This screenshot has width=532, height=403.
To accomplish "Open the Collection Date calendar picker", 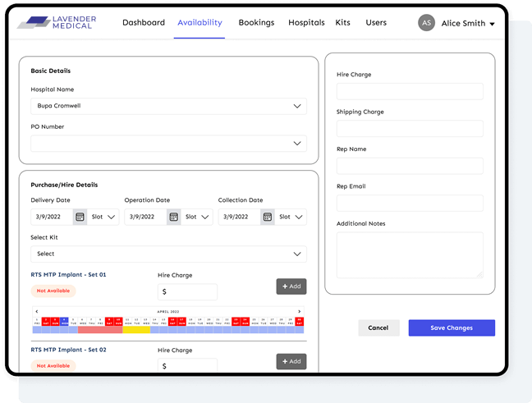I will [x=268, y=217].
